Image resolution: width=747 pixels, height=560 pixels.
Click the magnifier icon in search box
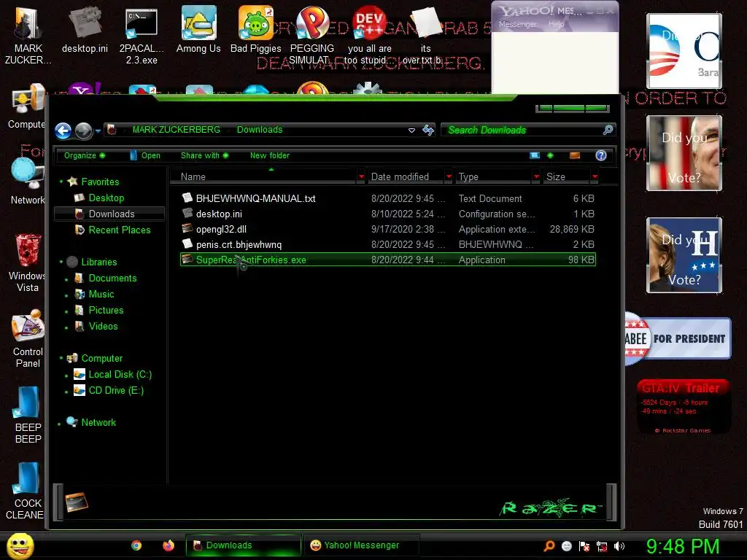[x=608, y=130]
